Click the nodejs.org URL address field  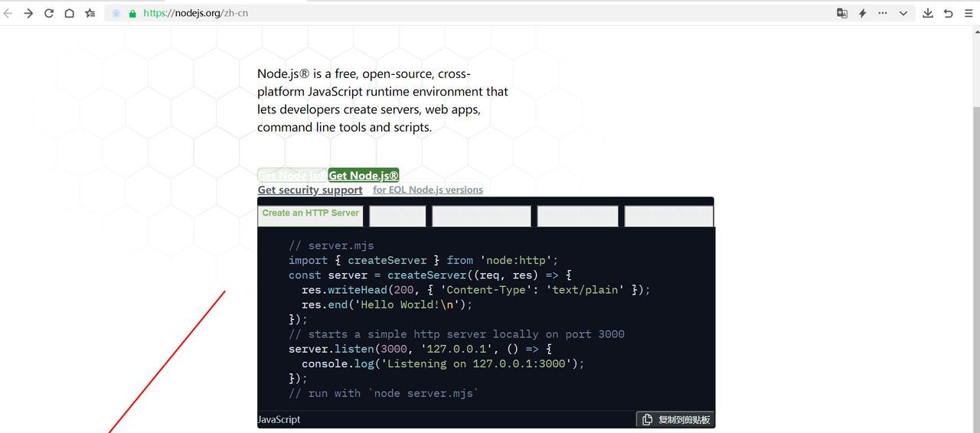click(459, 13)
